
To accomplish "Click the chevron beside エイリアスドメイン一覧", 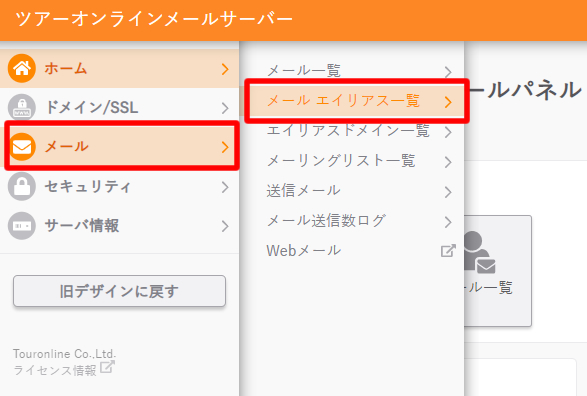I will [448, 132].
